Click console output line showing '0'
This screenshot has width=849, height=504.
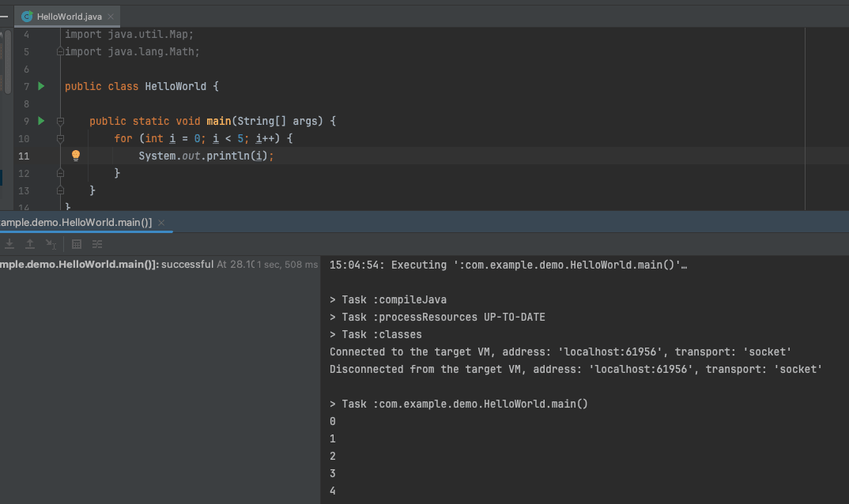tap(333, 421)
